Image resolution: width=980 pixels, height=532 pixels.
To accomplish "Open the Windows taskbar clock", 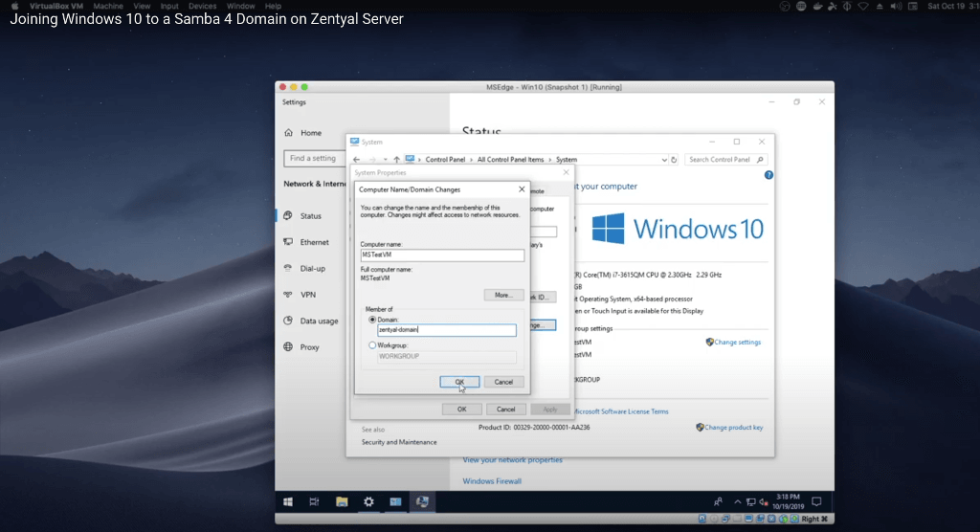I will click(x=788, y=502).
